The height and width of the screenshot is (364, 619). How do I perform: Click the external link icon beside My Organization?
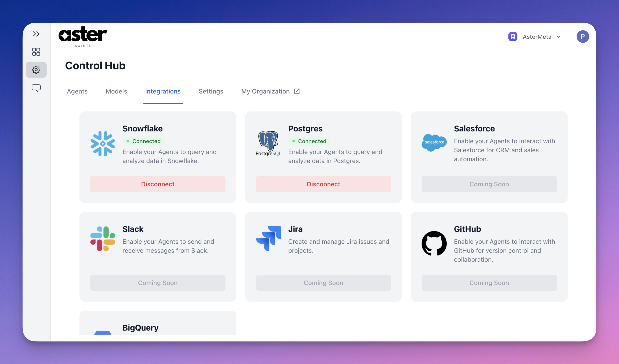coord(297,91)
